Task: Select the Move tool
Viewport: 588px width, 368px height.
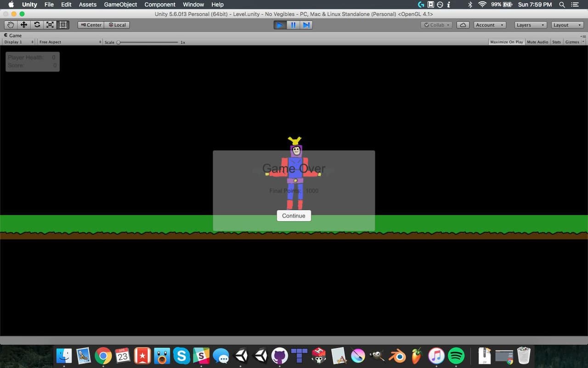Action: (x=24, y=25)
